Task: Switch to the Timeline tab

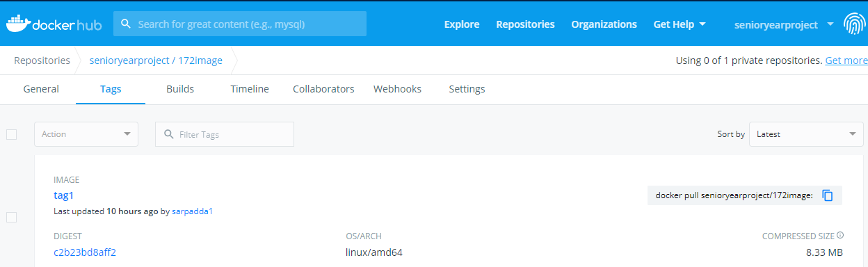Action: click(250, 89)
